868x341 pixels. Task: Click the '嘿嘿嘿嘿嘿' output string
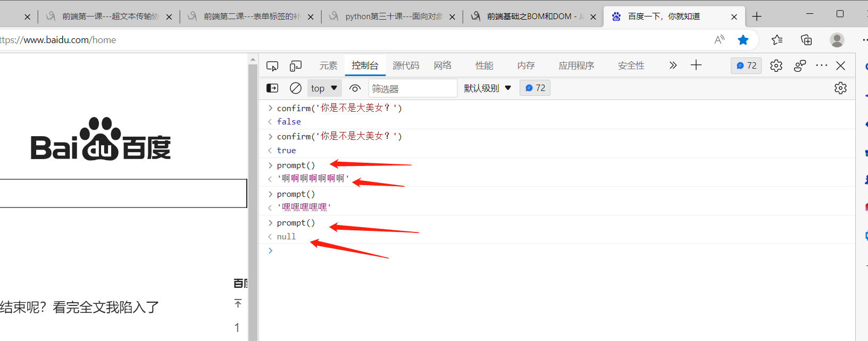point(304,207)
